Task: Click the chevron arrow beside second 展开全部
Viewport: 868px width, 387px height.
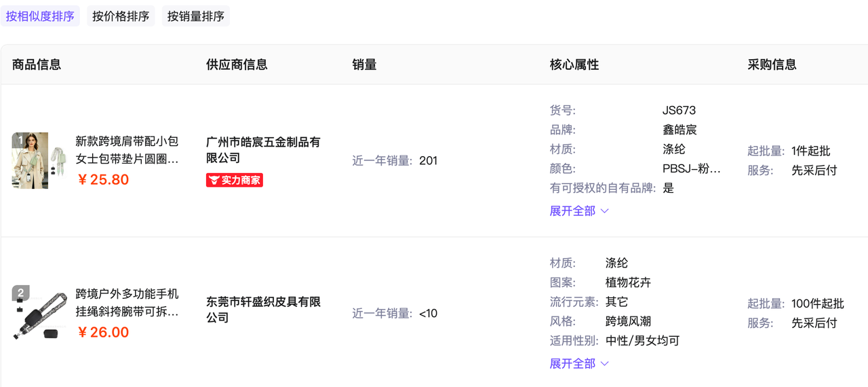Action: point(605,364)
